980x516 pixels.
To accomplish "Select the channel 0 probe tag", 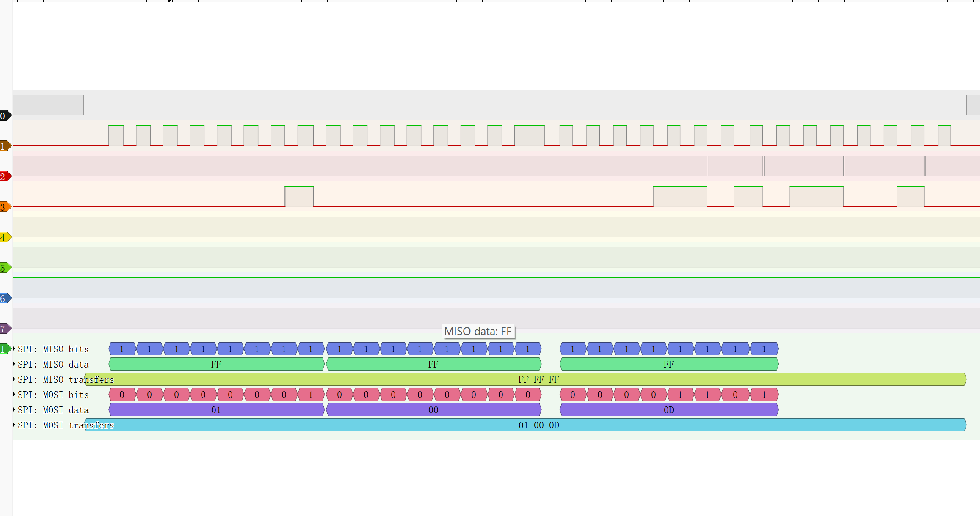I will tap(4, 115).
